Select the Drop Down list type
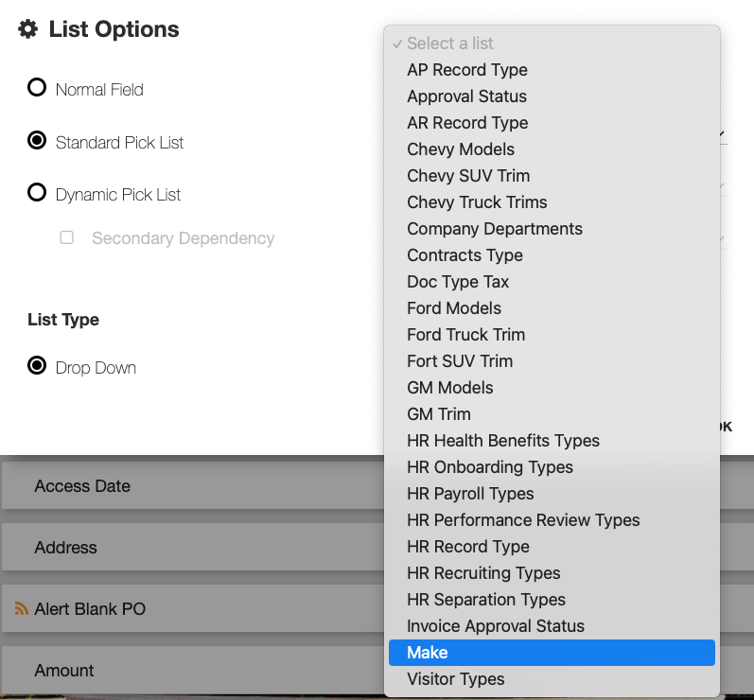The image size is (754, 700). point(37,366)
